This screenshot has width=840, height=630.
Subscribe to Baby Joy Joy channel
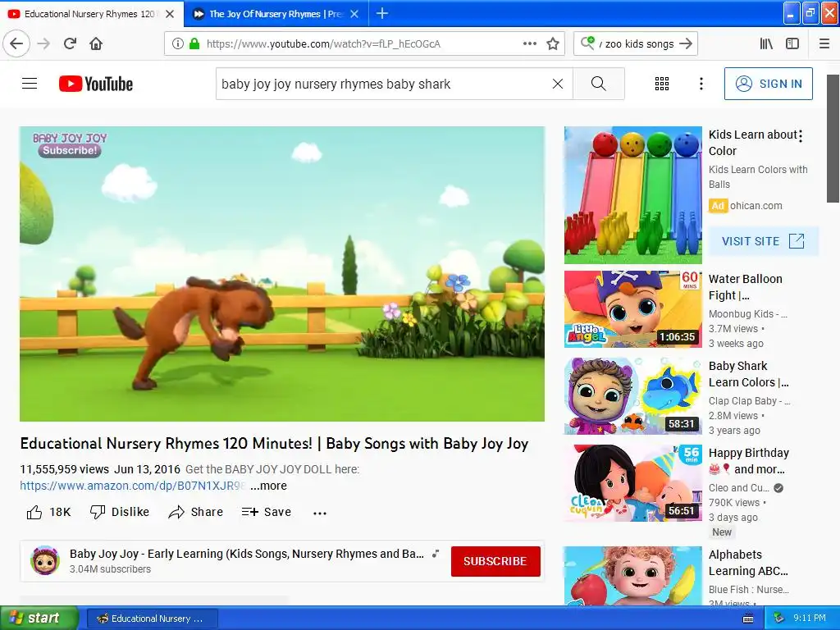(495, 561)
